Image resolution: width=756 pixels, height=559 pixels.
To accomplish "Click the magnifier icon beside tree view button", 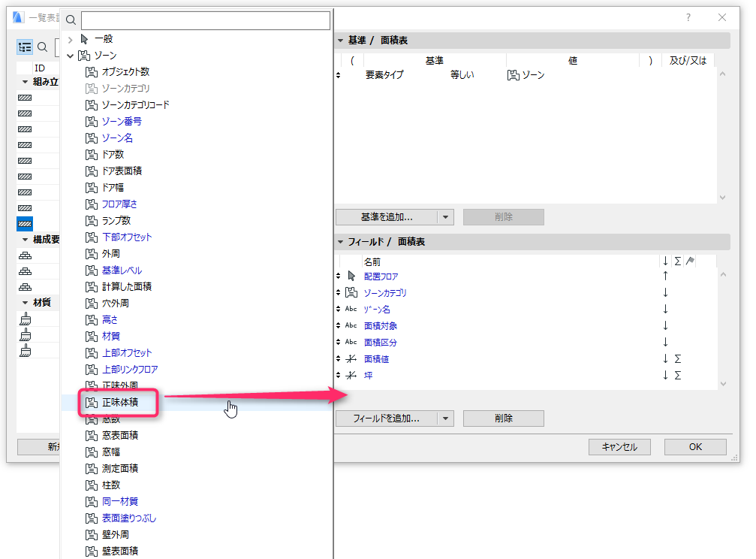I will 43,47.
